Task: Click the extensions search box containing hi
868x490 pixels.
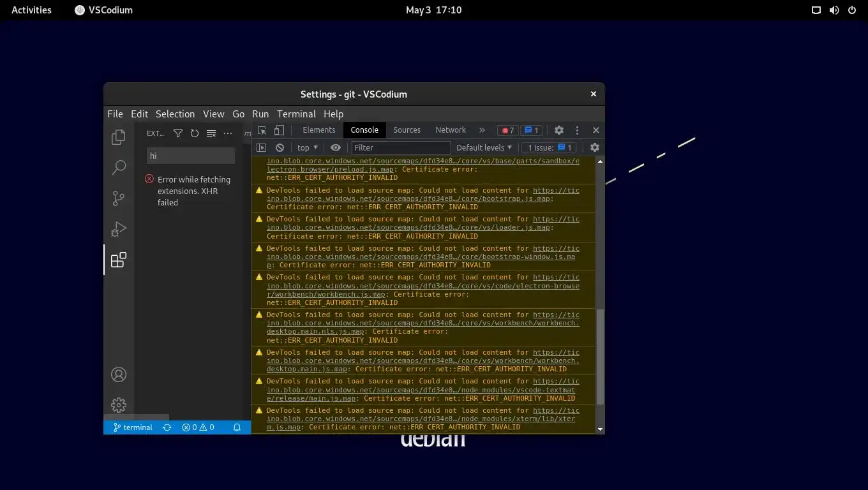Action: [191, 156]
